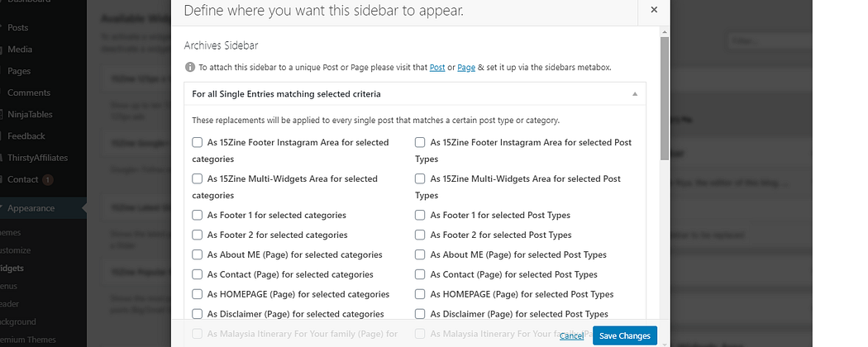Open the Media menu item
The height and width of the screenshot is (347, 868).
click(20, 50)
